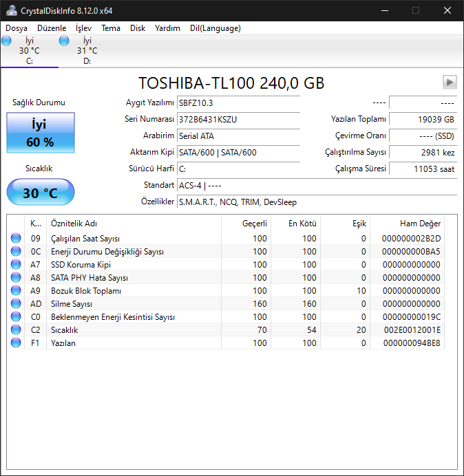Select the C: drive status orb
The height and width of the screenshot is (476, 464).
[6, 41]
